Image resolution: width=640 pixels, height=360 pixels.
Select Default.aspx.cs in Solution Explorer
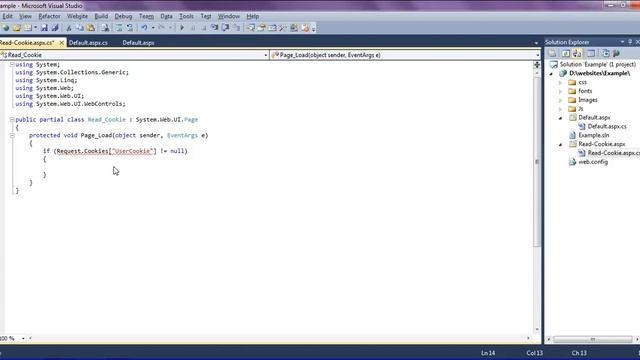pyautogui.click(x=607, y=127)
